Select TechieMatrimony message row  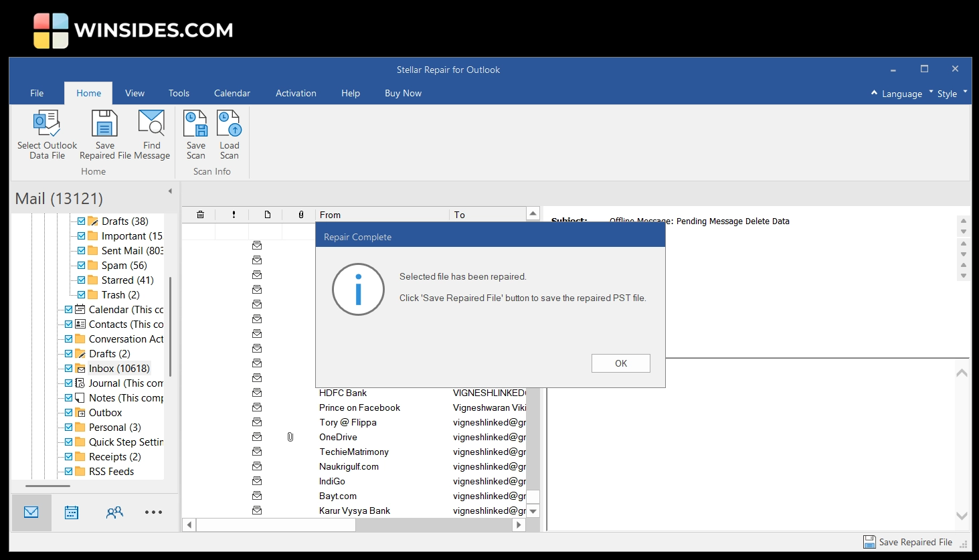tap(354, 452)
